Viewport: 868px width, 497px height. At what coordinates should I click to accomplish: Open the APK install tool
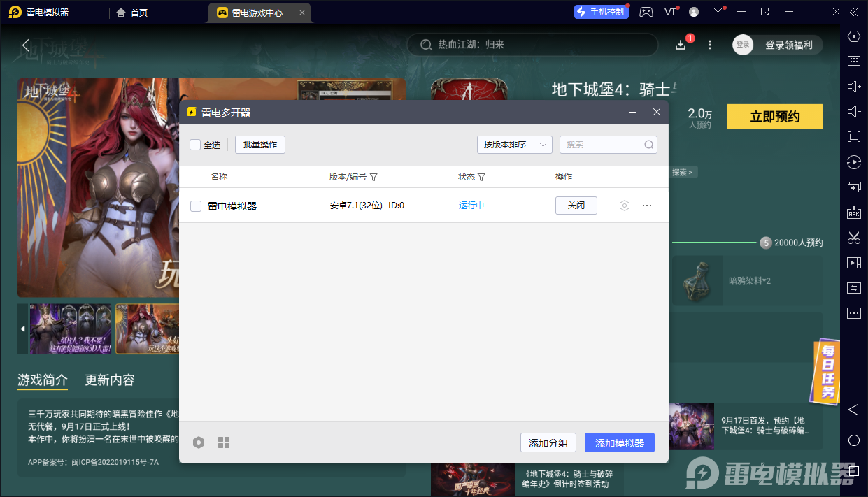(853, 213)
